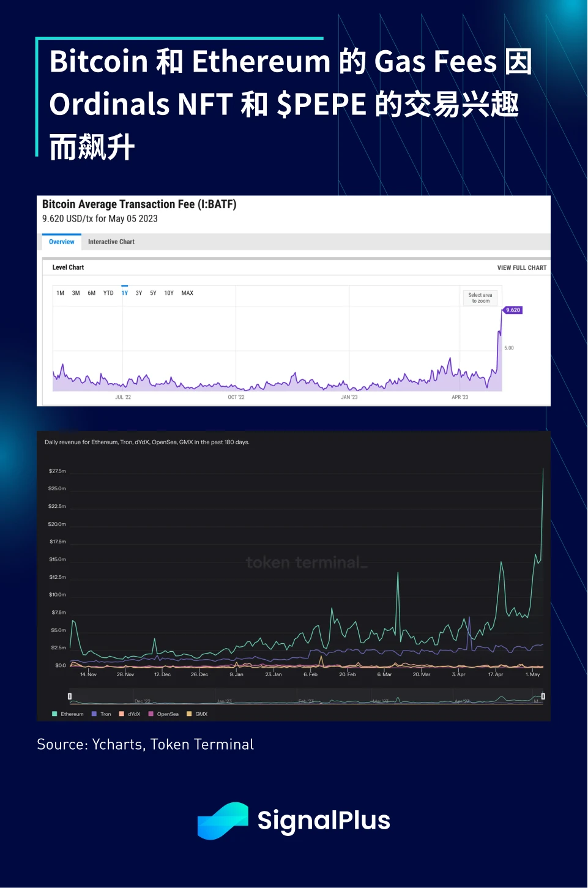
Task: Switch to the Overview tab
Action: click(62, 242)
